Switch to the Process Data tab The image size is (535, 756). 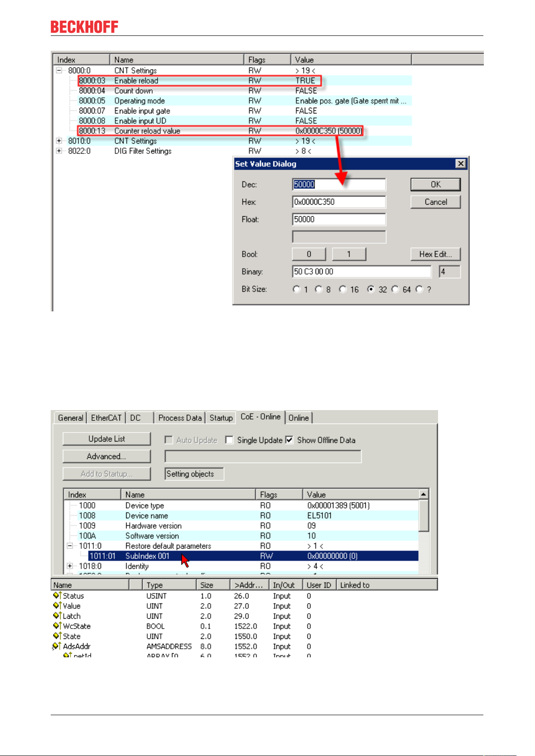180,418
